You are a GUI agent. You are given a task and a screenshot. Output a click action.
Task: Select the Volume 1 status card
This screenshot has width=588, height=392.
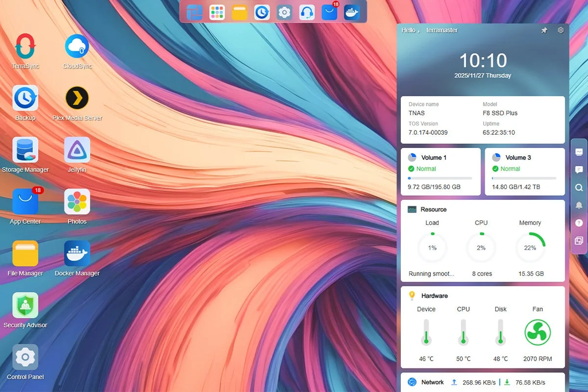click(x=440, y=171)
